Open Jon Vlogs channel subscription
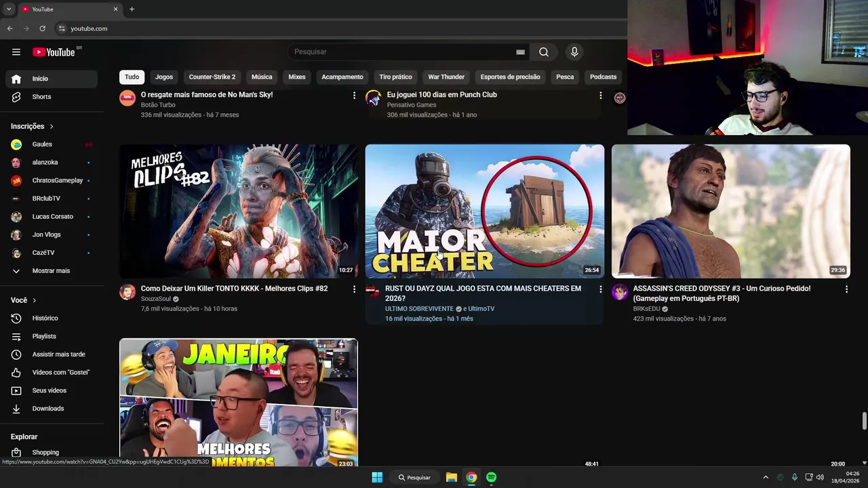868x488 pixels. click(x=52, y=235)
